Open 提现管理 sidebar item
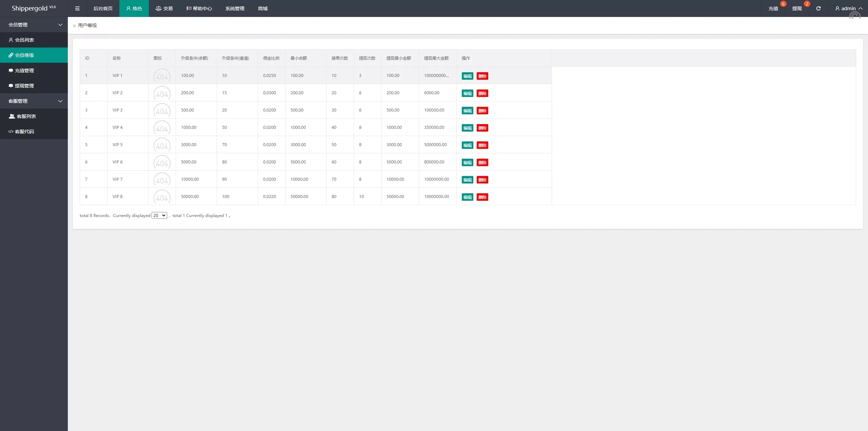The width and height of the screenshot is (868, 431). [24, 86]
